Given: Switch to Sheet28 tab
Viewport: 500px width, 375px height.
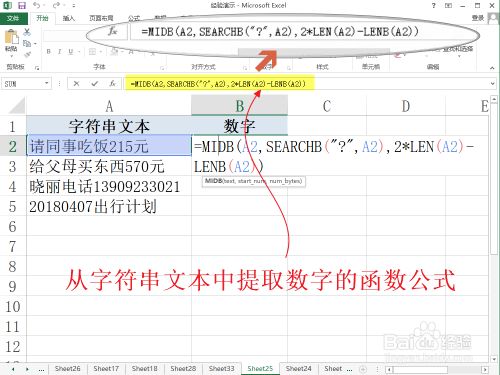Looking at the screenshot, I should (183, 369).
